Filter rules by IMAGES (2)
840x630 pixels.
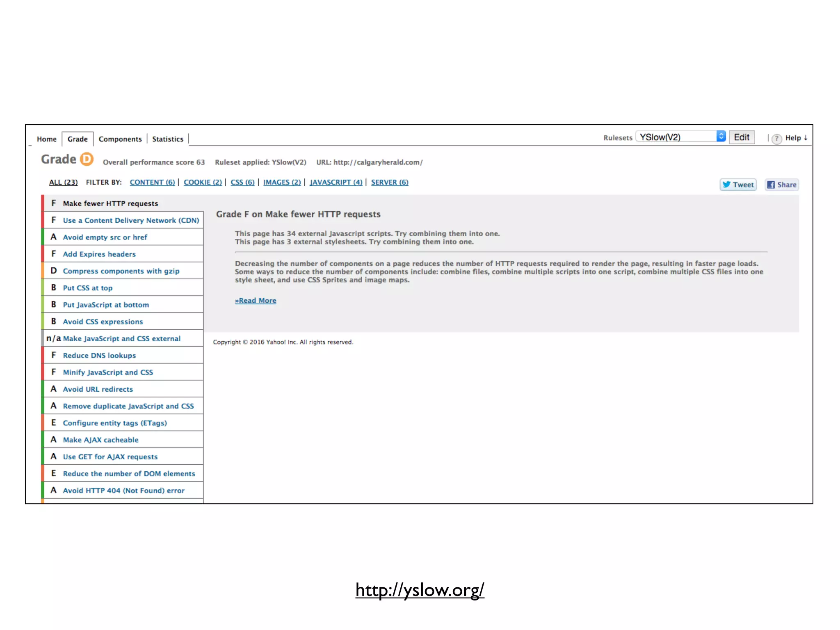[x=282, y=182]
